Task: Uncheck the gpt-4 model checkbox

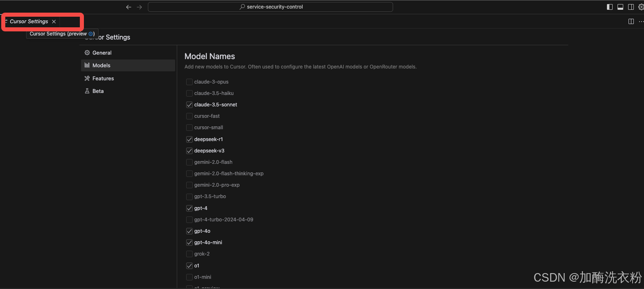Action: (189, 208)
